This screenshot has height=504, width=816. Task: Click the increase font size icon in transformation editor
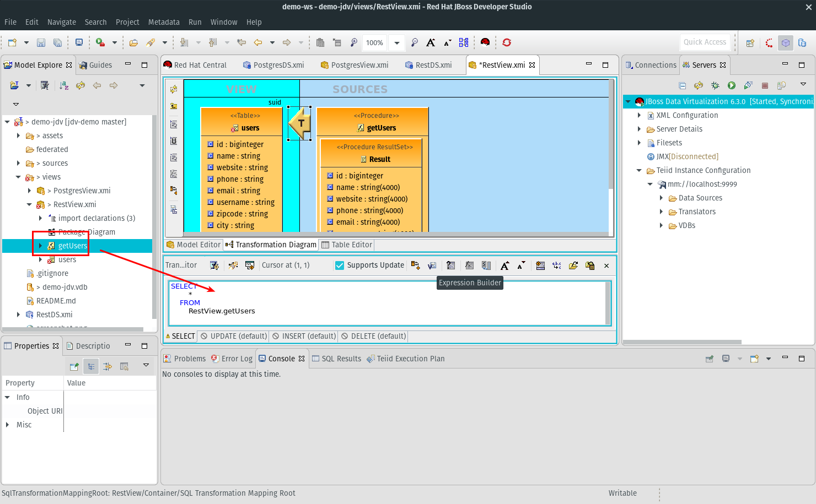pos(504,265)
